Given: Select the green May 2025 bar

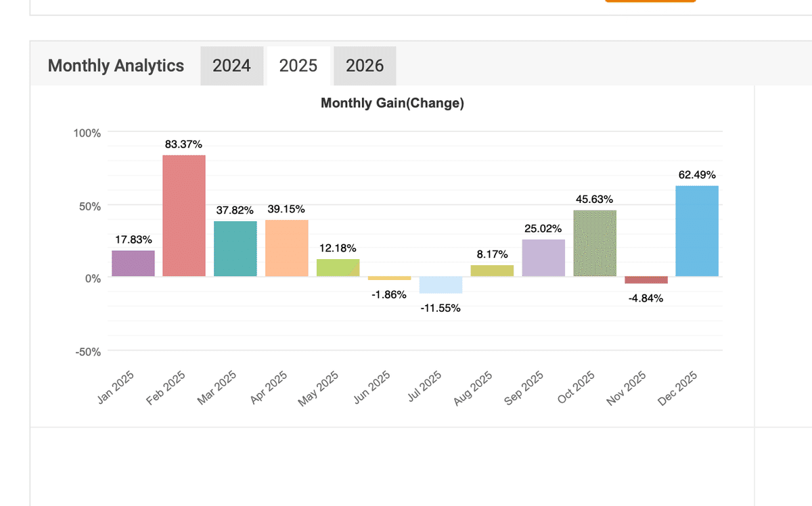Looking at the screenshot, I should pyautogui.click(x=338, y=267).
